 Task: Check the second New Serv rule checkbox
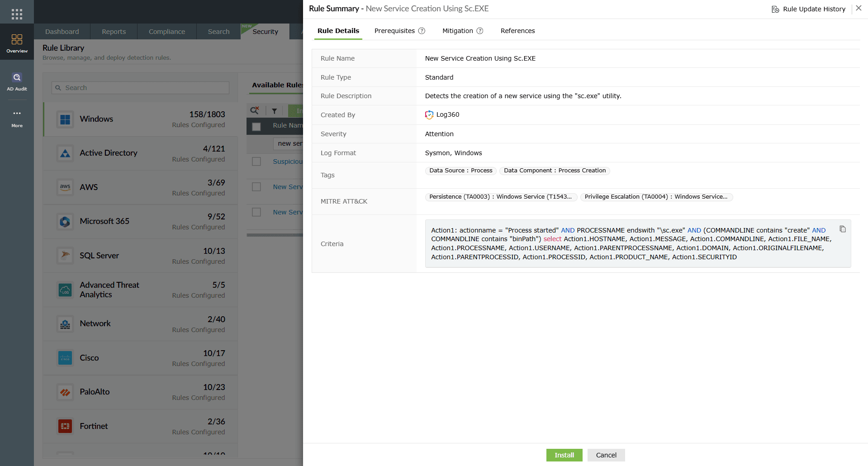pos(256,212)
